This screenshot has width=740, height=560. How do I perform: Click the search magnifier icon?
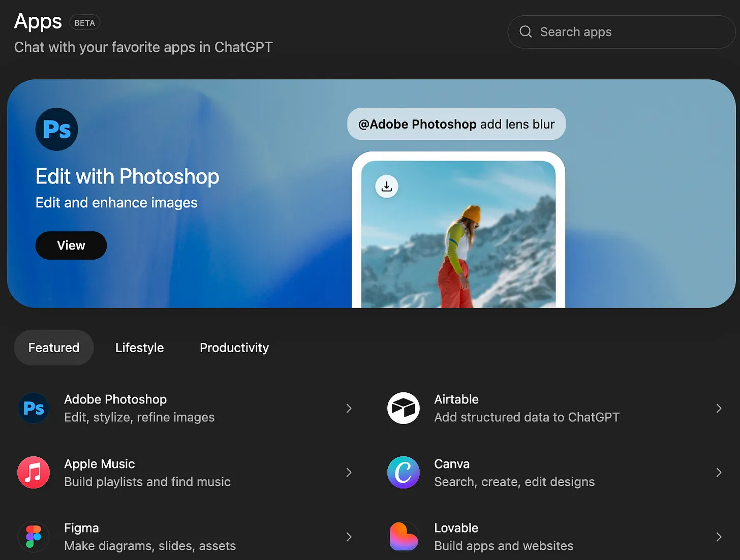pyautogui.click(x=526, y=32)
